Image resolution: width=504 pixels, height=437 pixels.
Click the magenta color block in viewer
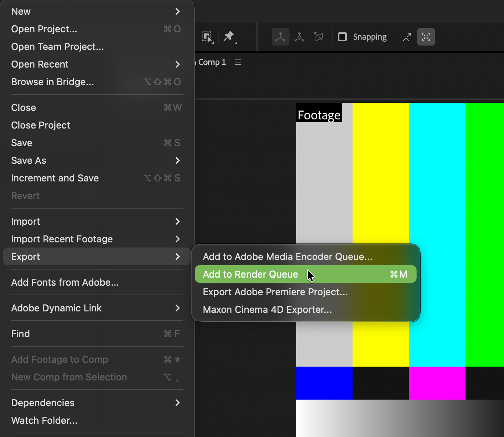click(437, 383)
